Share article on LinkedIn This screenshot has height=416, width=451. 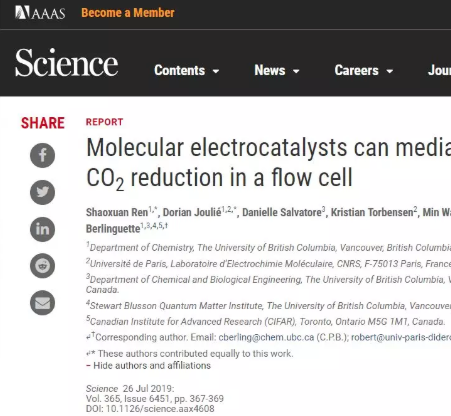tap(42, 229)
